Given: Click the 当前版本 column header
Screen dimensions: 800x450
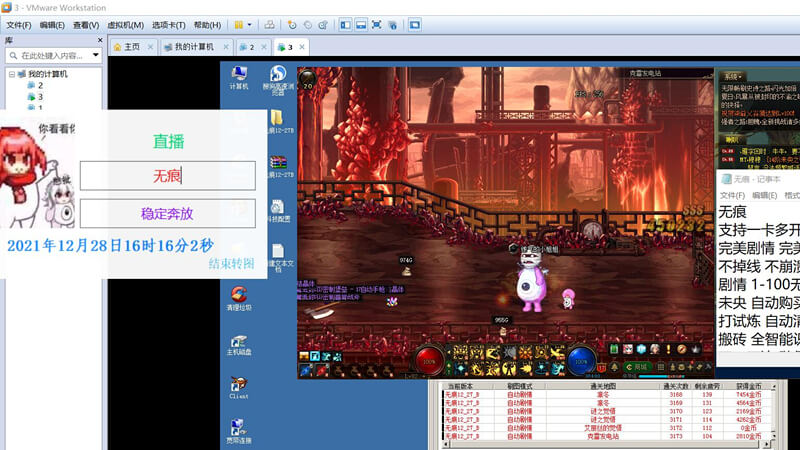Looking at the screenshot, I should (460, 386).
